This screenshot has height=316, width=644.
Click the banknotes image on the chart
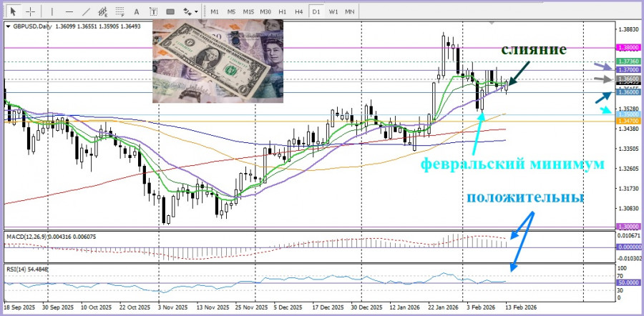coord(217,61)
